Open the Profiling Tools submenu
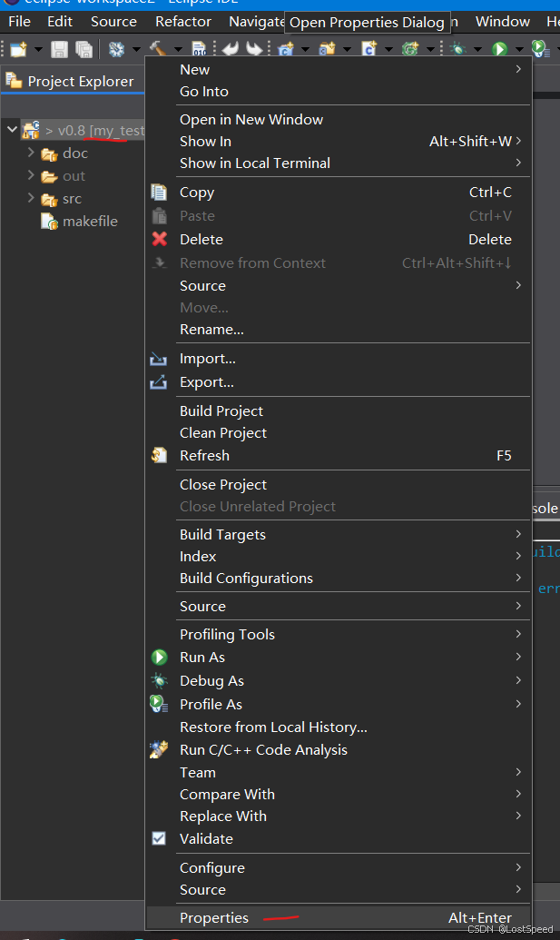Viewport: 560px width, 940px height. coord(339,634)
